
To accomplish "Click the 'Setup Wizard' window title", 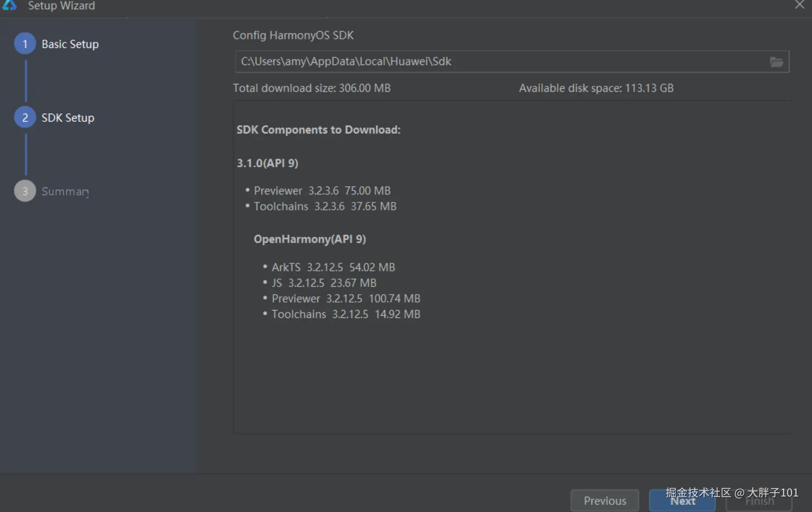I will [x=62, y=6].
